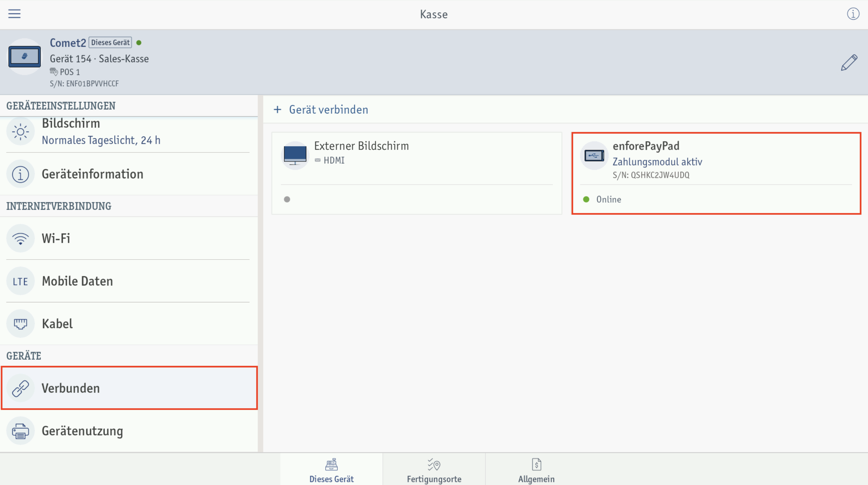Click the POS 1 label

pyautogui.click(x=70, y=72)
